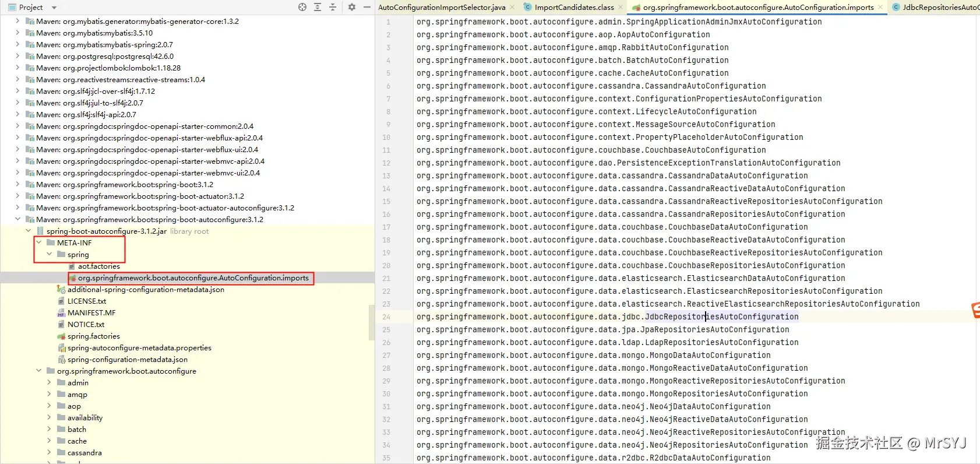Viewport: 980px width, 464px height.
Task: Expand the cassandra package folder
Action: 49,452
